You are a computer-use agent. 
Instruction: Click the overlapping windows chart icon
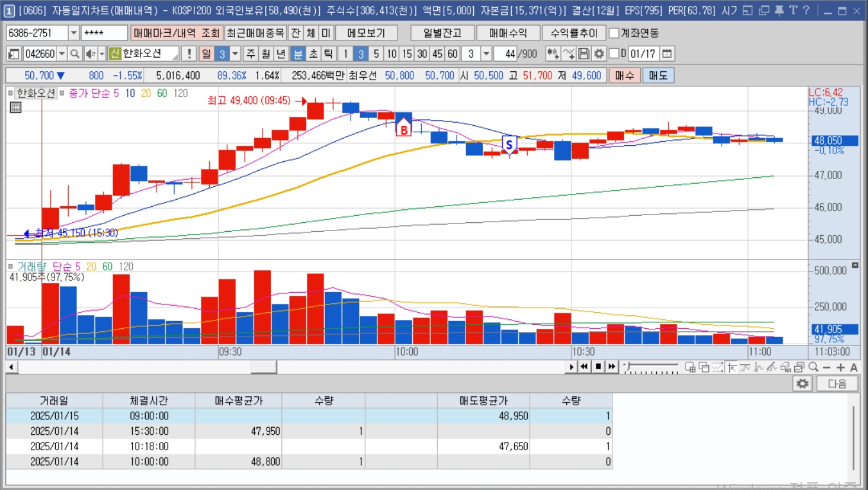pos(704,367)
